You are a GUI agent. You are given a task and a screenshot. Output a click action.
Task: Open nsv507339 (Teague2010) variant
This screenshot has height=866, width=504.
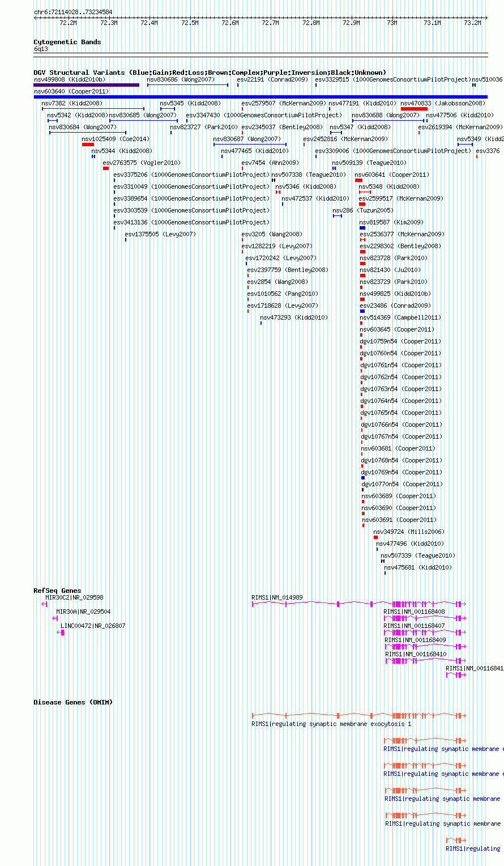pos(418,555)
